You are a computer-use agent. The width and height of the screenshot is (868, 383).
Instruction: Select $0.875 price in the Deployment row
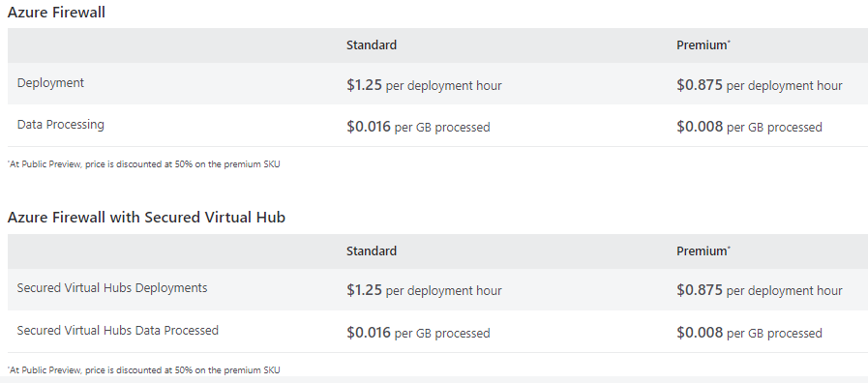(700, 85)
